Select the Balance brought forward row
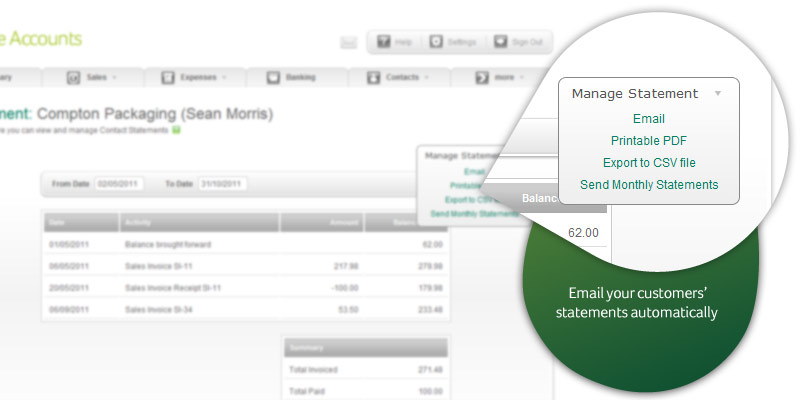This screenshot has width=800, height=400. click(x=246, y=244)
